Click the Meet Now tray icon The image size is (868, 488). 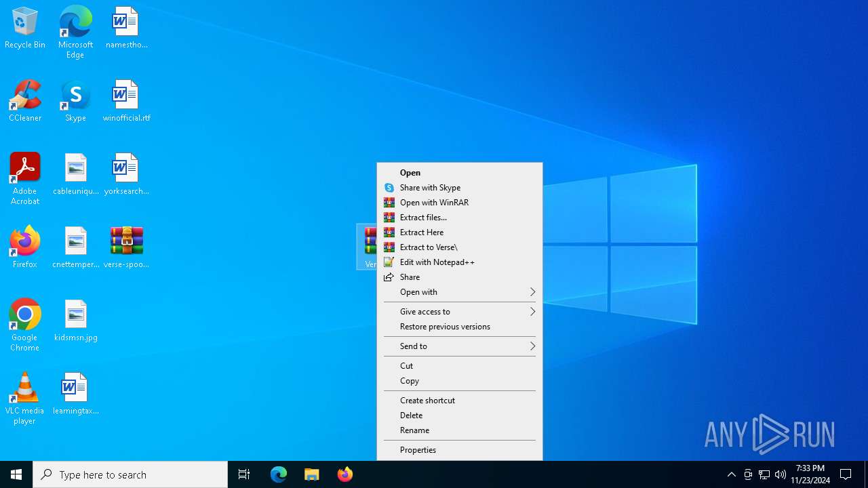[x=748, y=474]
